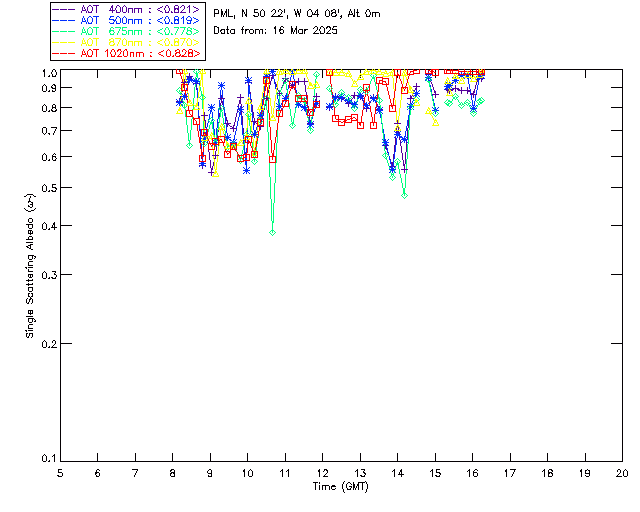Click the y-axis tick label 0.2
The height and width of the screenshot is (512, 640).
48,344
